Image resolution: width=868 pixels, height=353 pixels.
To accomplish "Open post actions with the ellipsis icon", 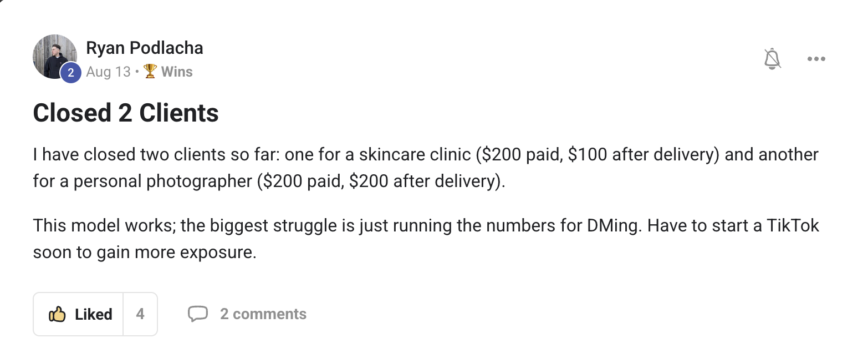I will point(816,58).
